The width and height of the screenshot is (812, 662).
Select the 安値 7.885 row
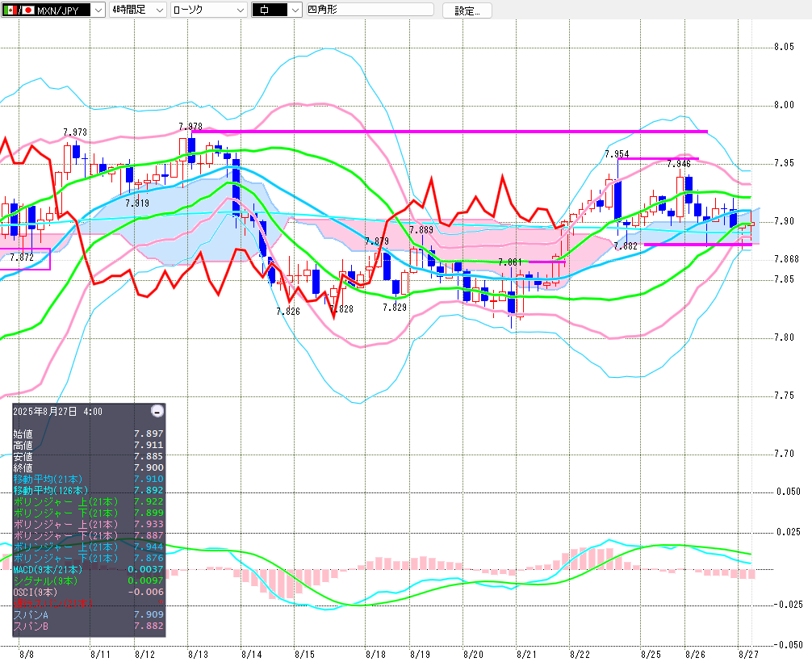point(88,456)
